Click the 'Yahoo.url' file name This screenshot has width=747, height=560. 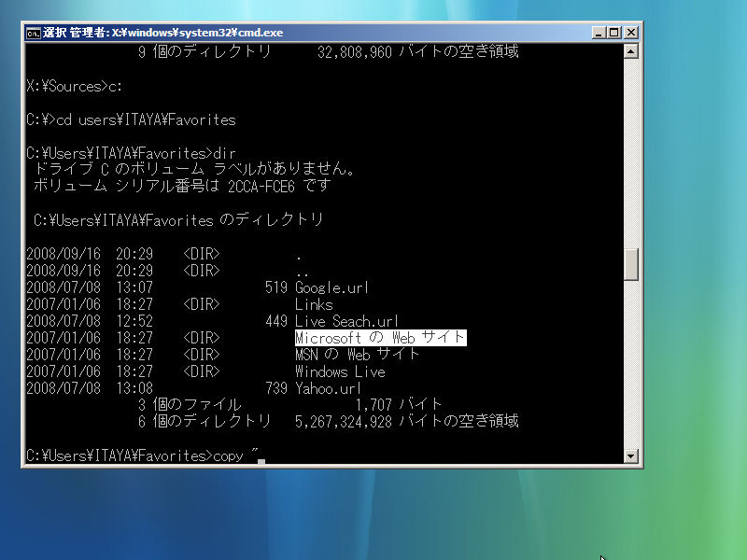[328, 388]
